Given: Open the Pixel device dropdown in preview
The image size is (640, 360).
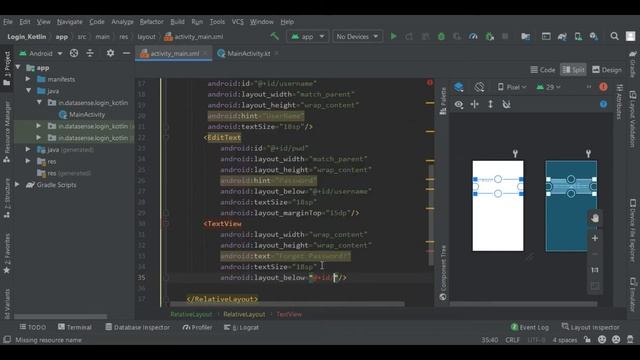Looking at the screenshot, I should (x=512, y=87).
